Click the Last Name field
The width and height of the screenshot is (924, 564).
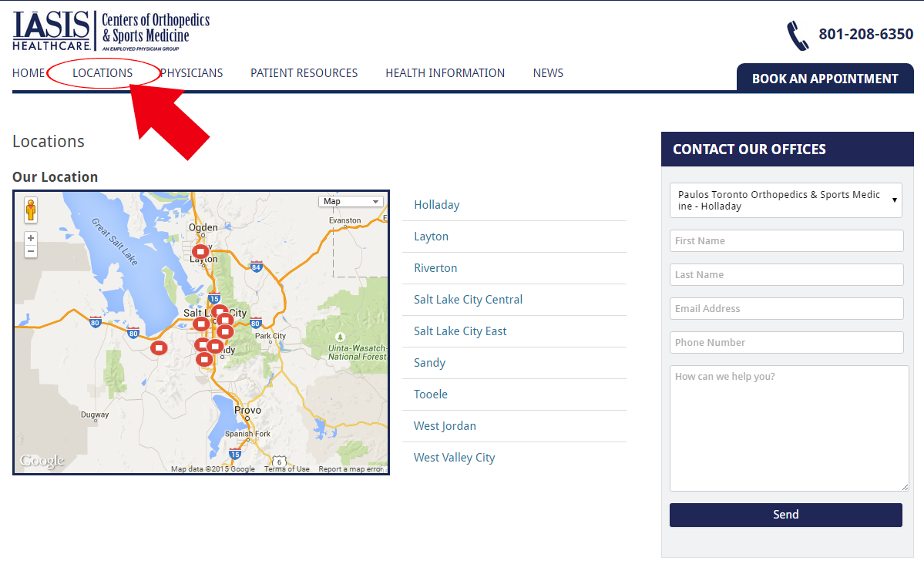tap(786, 274)
